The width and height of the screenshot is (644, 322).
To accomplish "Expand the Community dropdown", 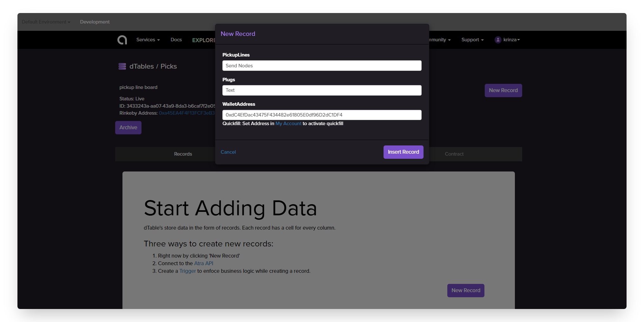I will tap(440, 40).
